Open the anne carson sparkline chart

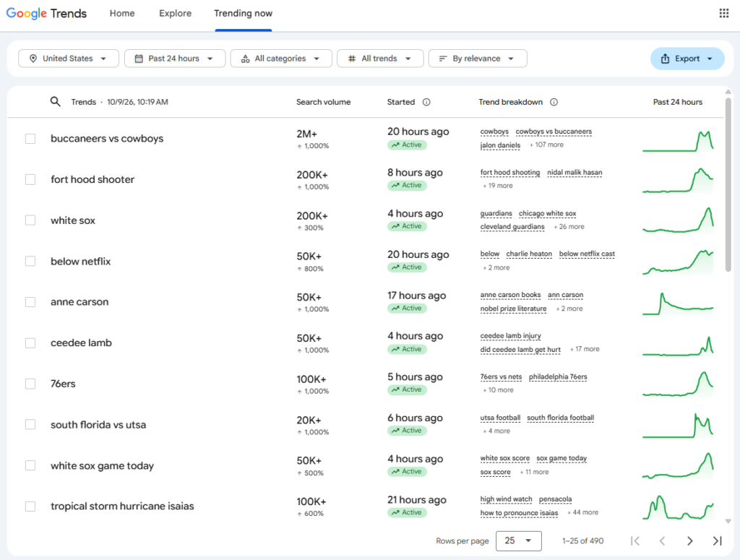point(678,303)
